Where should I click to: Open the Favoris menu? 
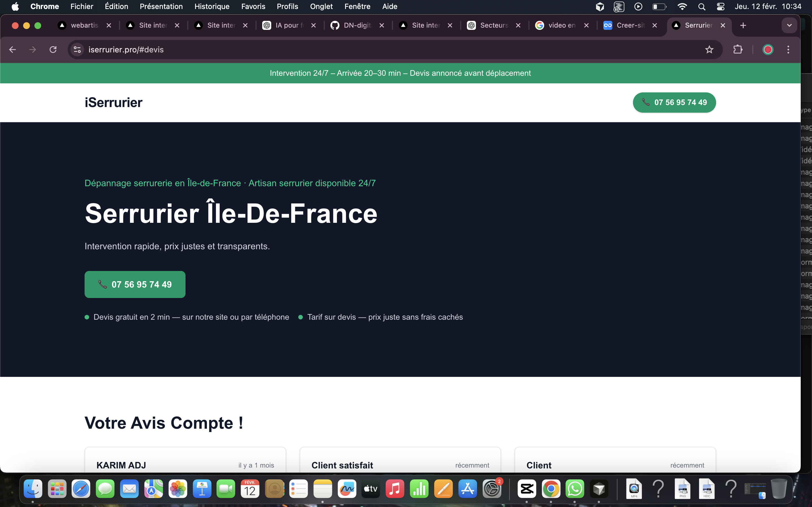[x=253, y=6]
